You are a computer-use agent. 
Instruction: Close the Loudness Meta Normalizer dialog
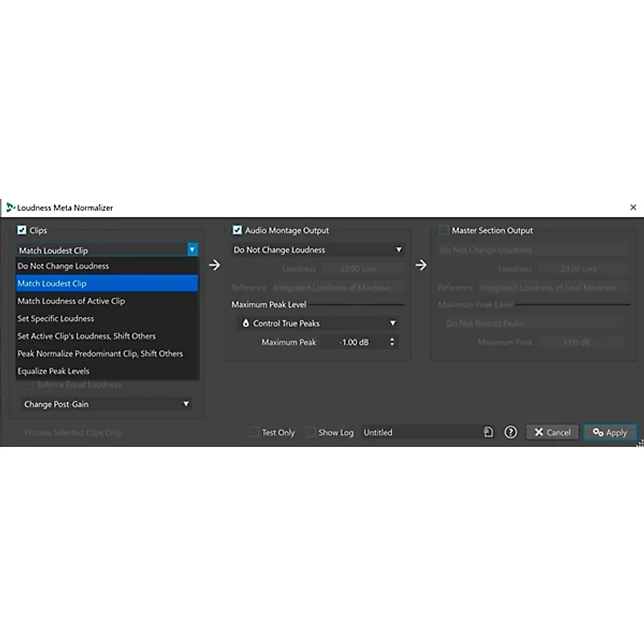pos(633,208)
